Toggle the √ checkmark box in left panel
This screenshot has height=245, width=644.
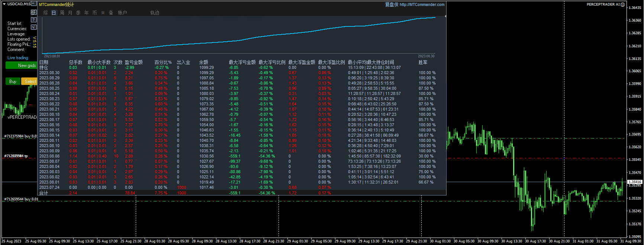(x=34, y=27)
